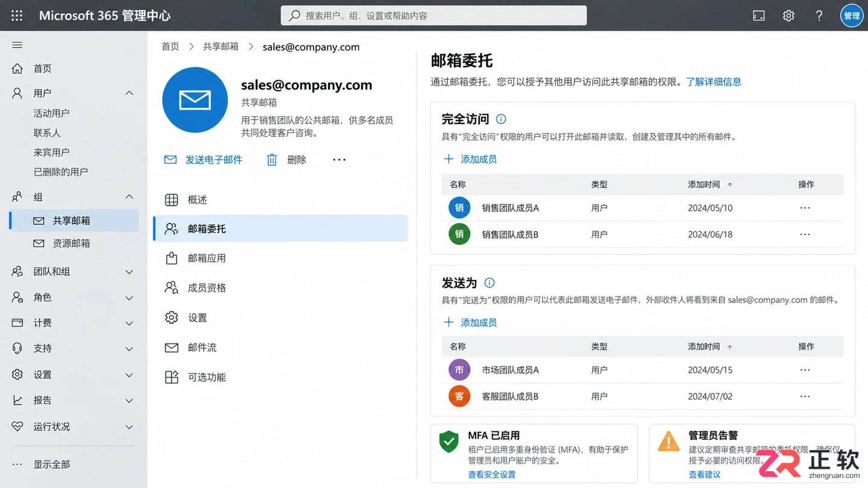Open the mailbox 设置 tab with gear
The image size is (868, 488).
click(280, 318)
